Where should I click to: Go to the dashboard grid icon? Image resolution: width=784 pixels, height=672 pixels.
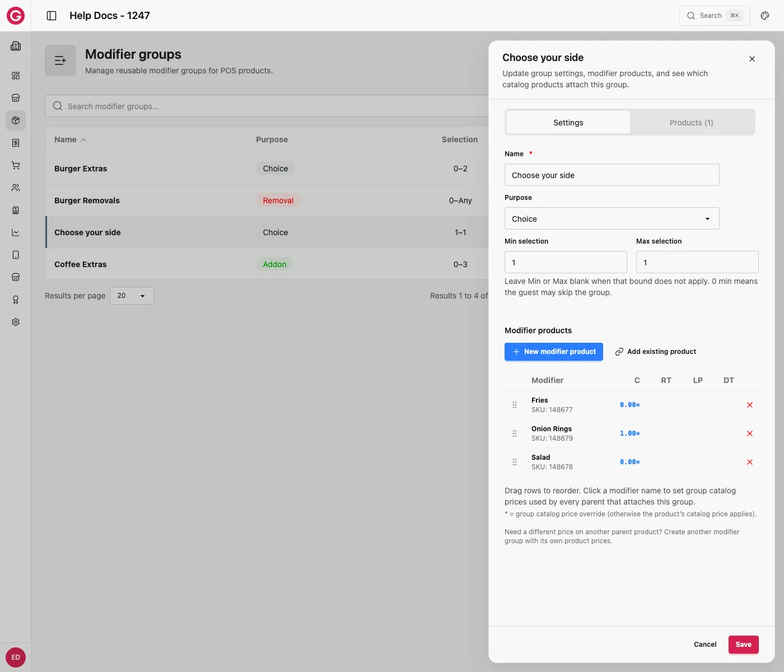[16, 76]
